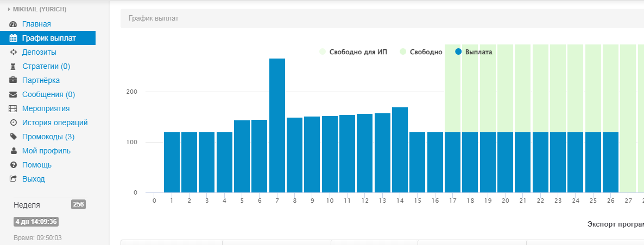Click the clock icon for История операций
The image size is (644, 245).
click(x=14, y=122)
